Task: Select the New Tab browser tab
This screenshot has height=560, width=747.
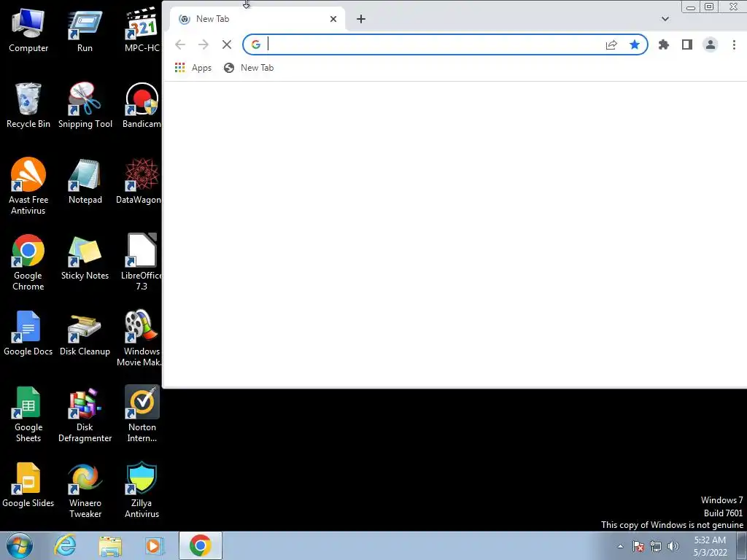Action: [x=258, y=19]
